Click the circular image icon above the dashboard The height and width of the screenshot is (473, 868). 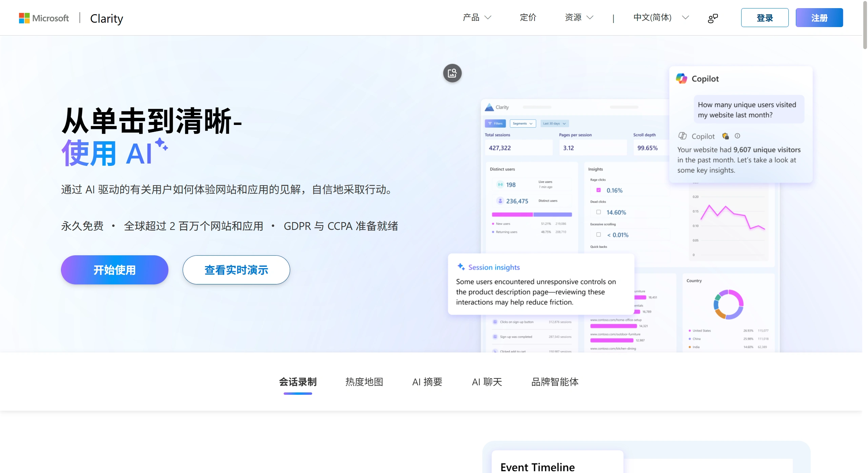coord(452,73)
